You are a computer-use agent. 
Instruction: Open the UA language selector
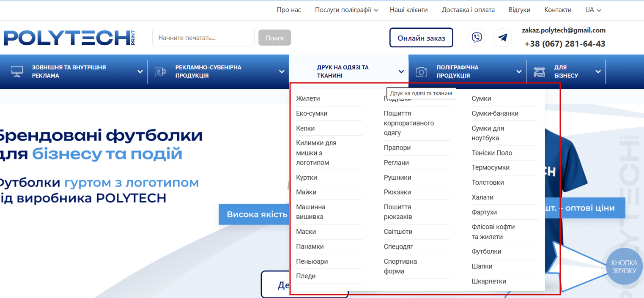[593, 10]
